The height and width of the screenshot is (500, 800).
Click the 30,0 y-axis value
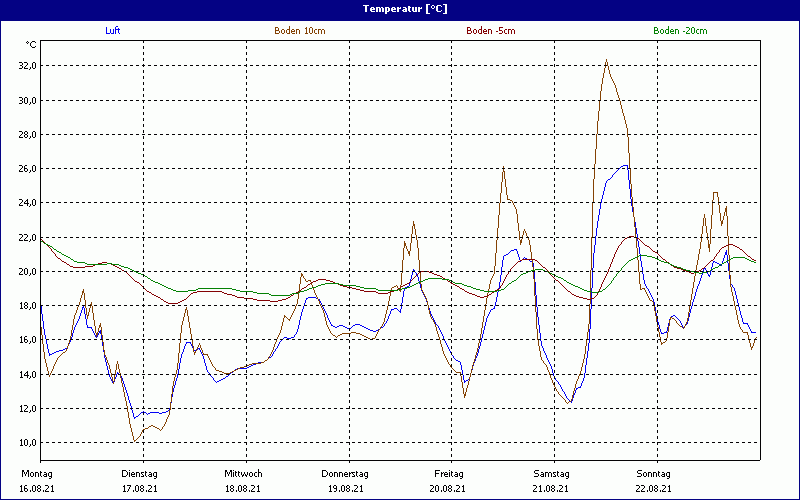click(x=28, y=100)
